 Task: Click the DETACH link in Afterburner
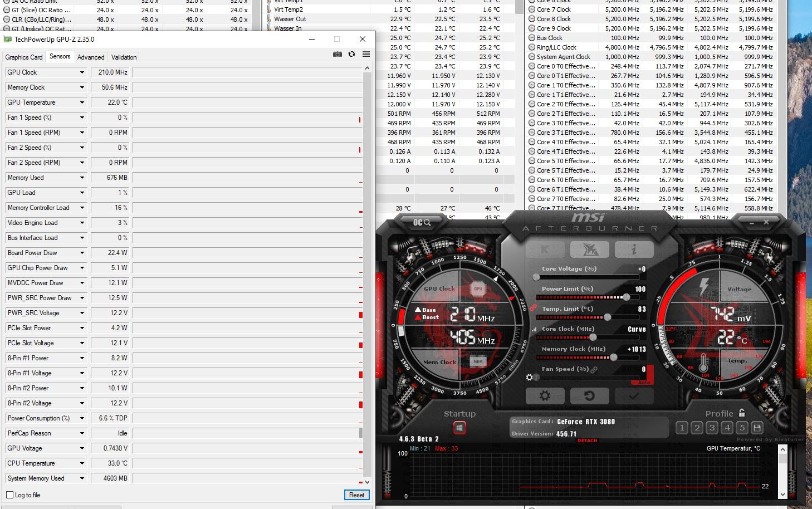(x=587, y=441)
